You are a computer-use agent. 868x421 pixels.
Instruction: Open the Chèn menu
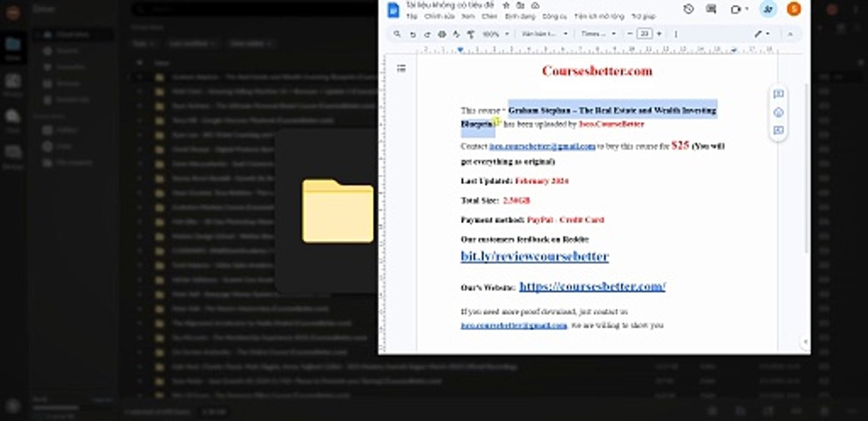[x=489, y=16]
